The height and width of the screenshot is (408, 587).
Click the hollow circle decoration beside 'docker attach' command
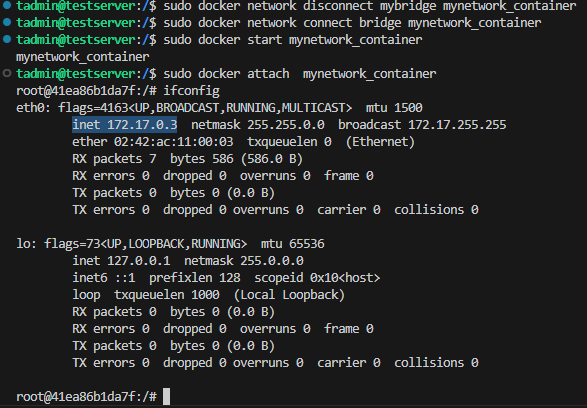pyautogui.click(x=7, y=73)
